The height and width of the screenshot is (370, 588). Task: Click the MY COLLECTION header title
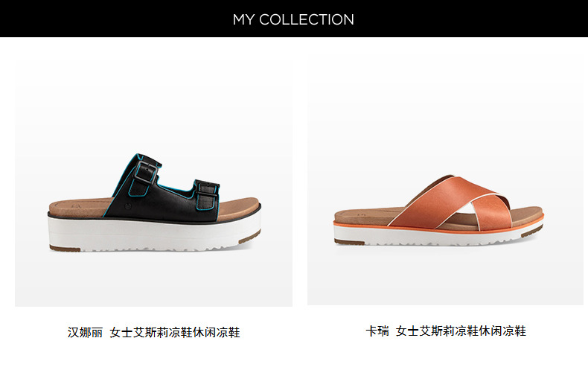(x=293, y=19)
